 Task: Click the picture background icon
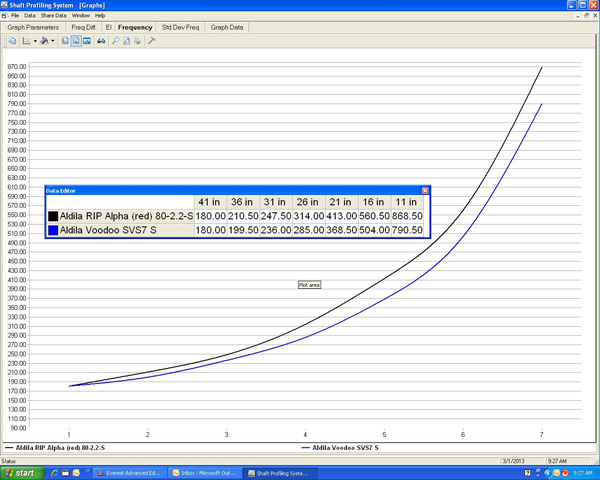[87, 41]
